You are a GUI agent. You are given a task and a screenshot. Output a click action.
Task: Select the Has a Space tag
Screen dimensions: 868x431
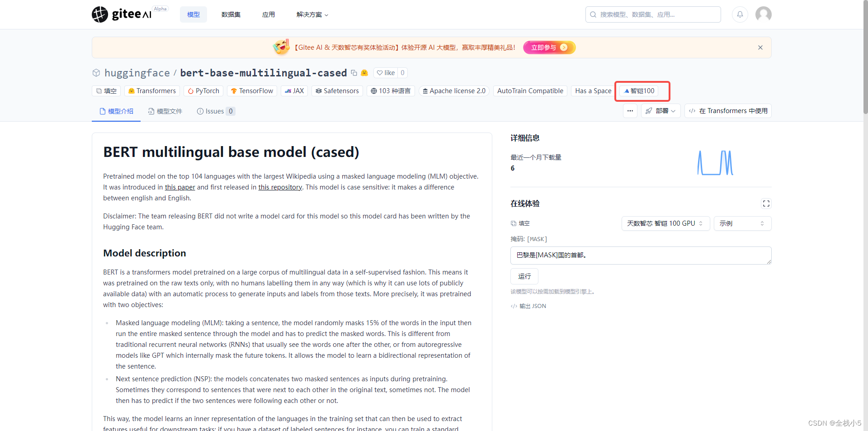pos(593,91)
